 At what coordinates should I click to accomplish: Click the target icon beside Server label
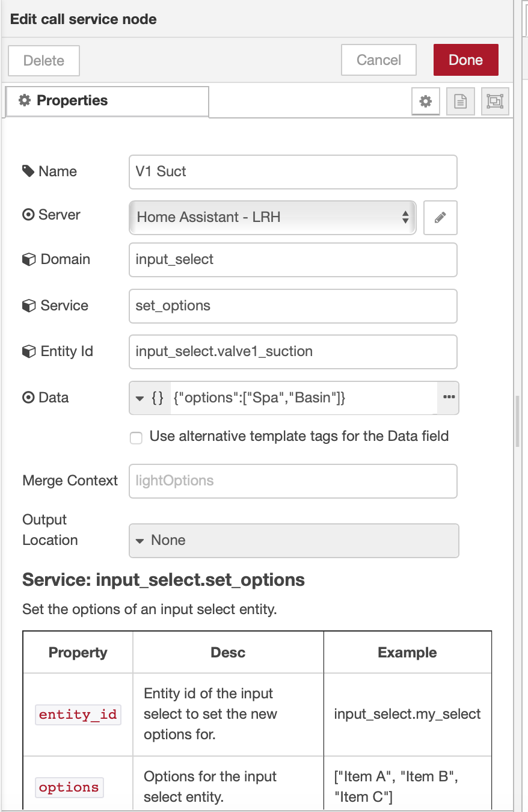pos(28,215)
